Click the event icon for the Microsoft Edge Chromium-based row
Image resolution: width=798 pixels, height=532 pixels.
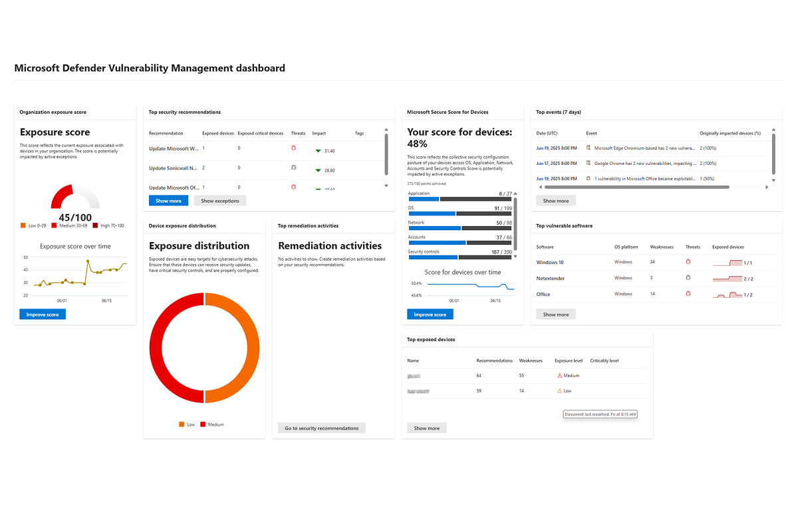[589, 148]
